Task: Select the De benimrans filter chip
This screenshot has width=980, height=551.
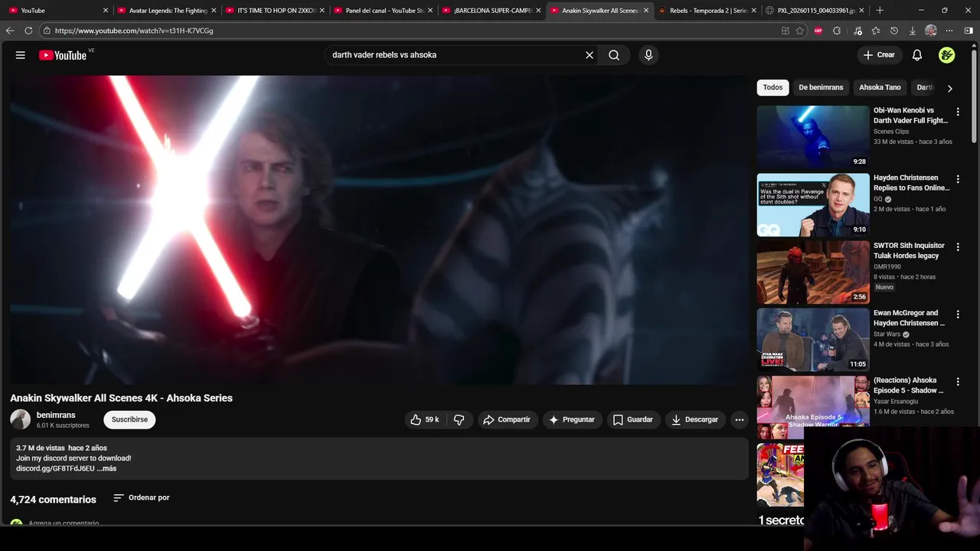Action: pos(821,87)
